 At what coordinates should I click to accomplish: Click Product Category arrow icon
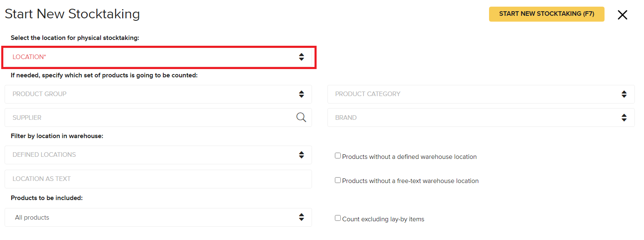tap(624, 94)
